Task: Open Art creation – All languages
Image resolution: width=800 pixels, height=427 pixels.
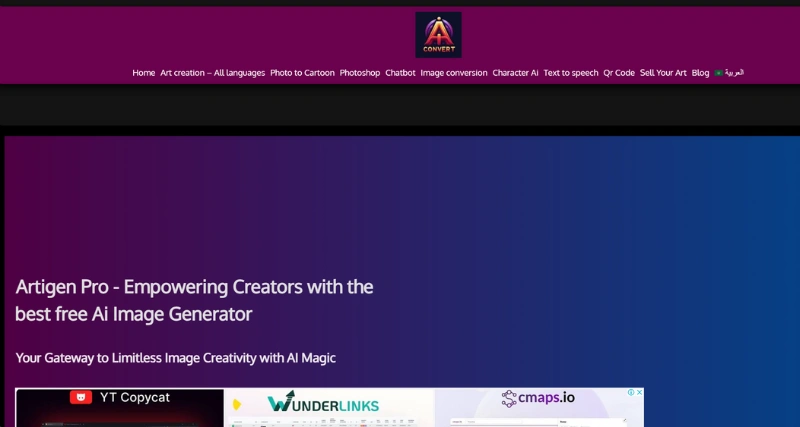Action: (213, 73)
